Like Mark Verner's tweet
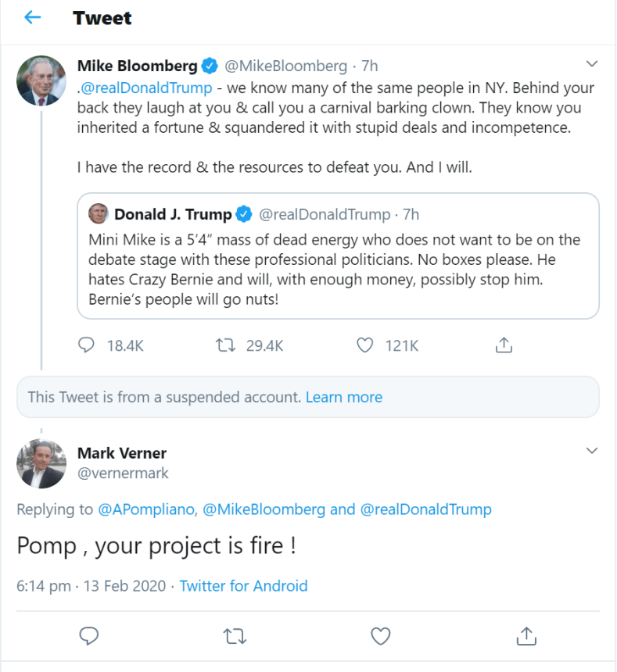This screenshot has height=672, width=617. 381,636
